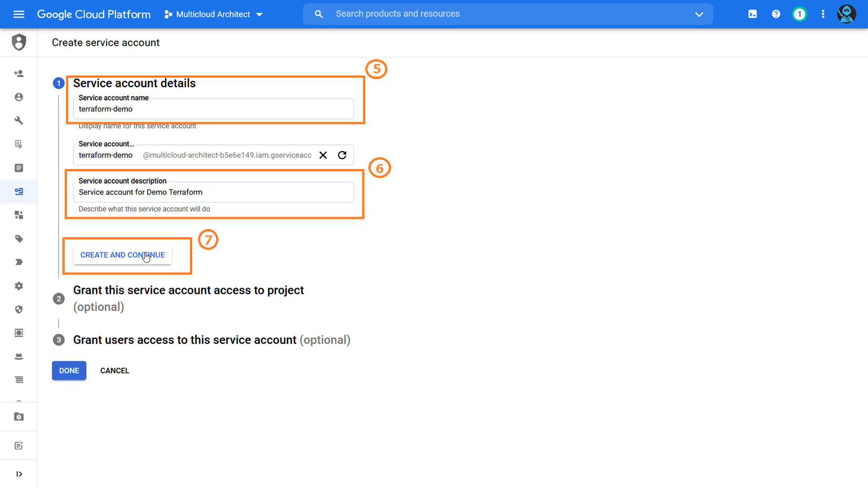Activate Cloud Shell terminal icon
The width and height of the screenshot is (868, 488).
pyautogui.click(x=752, y=14)
